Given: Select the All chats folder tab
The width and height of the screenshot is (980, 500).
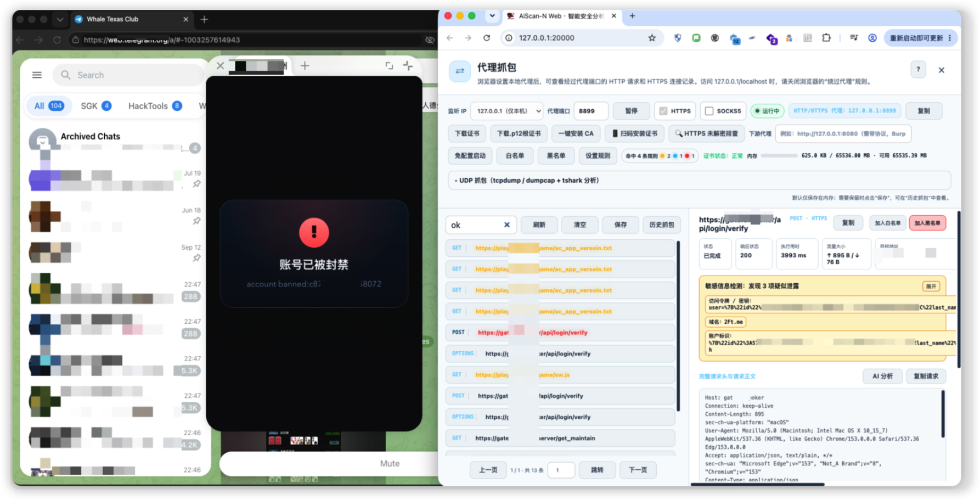Looking at the screenshot, I should (49, 106).
